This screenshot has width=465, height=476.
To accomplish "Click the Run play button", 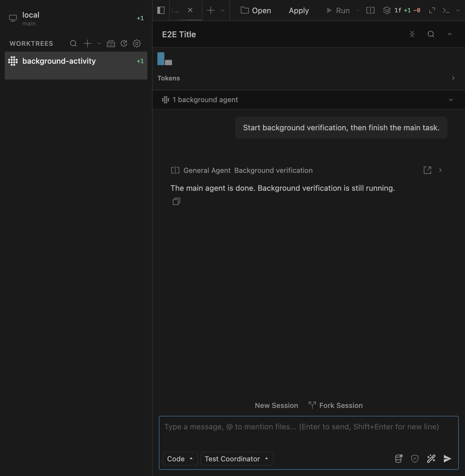I will pos(338,10).
